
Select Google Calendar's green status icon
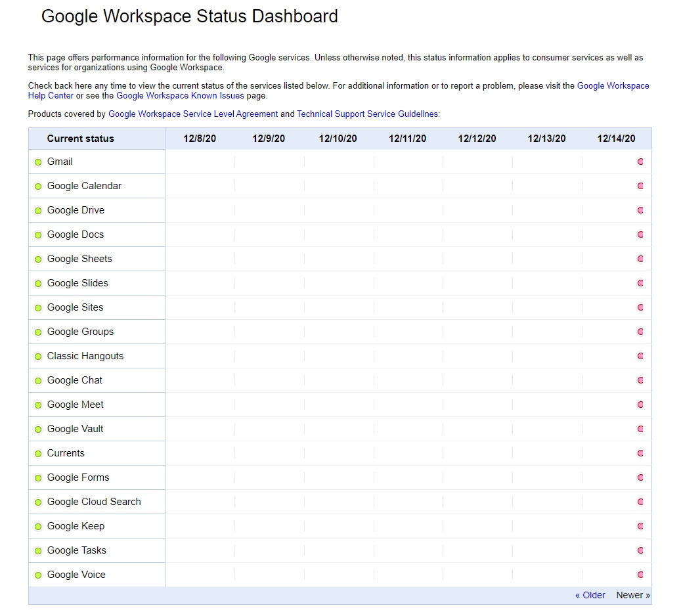point(38,187)
